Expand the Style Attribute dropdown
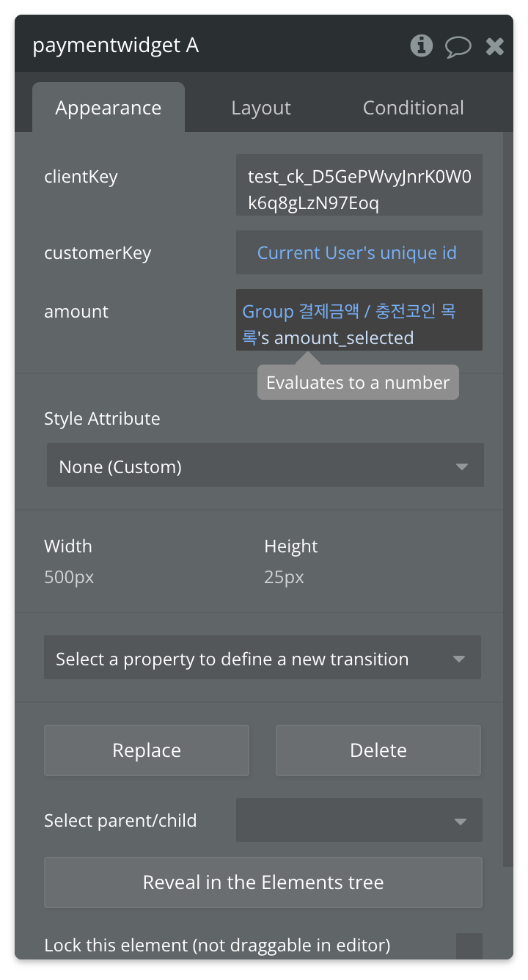The width and height of the screenshot is (528, 980). (x=265, y=465)
